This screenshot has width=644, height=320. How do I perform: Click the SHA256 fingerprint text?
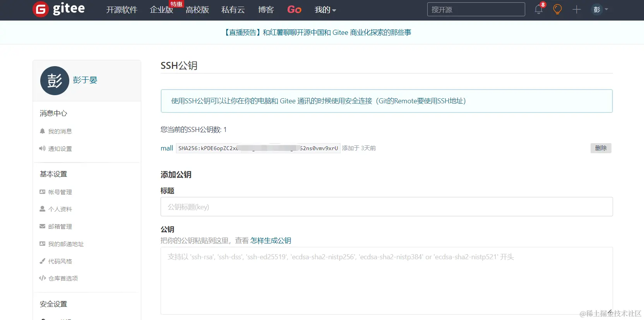258,148
